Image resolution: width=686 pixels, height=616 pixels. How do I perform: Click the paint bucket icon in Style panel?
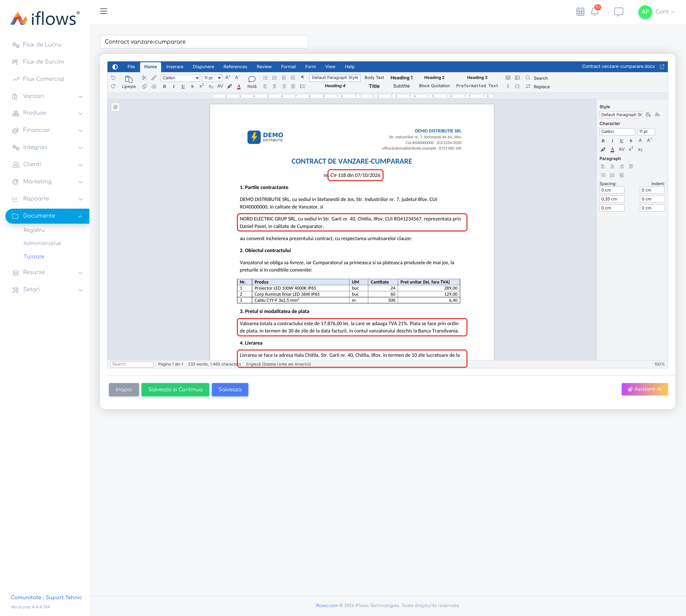648,115
